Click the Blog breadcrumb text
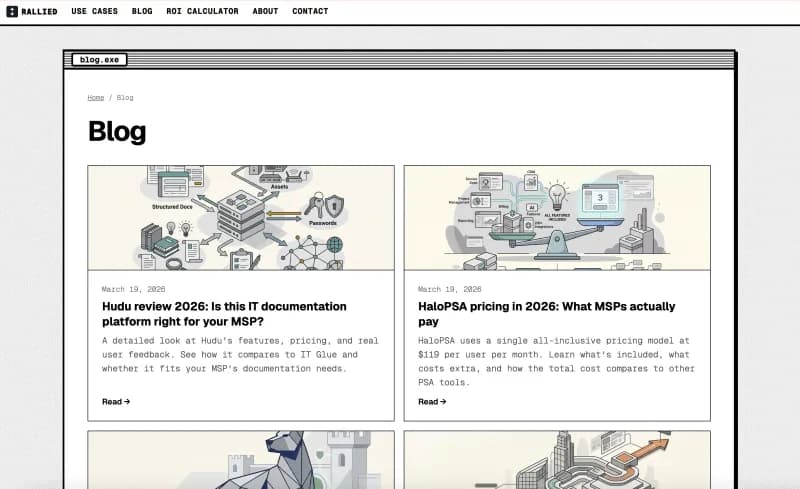Viewport: 800px width, 489px height. click(x=125, y=97)
